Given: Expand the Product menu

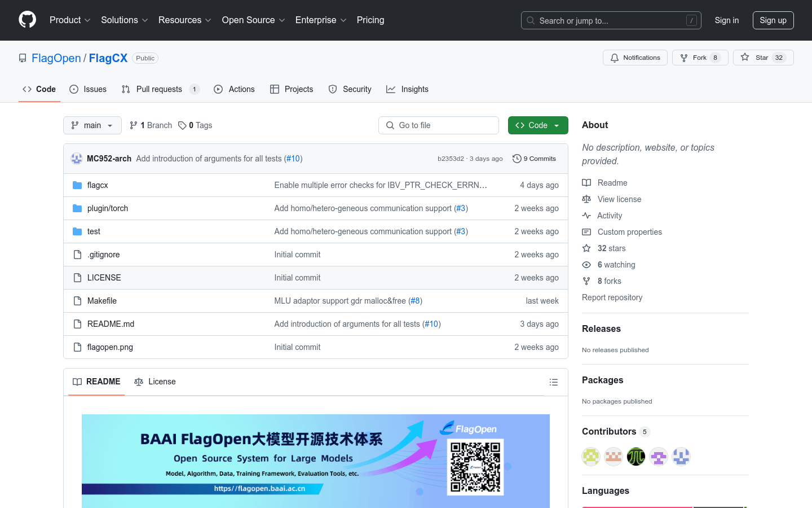Looking at the screenshot, I should click(x=70, y=20).
